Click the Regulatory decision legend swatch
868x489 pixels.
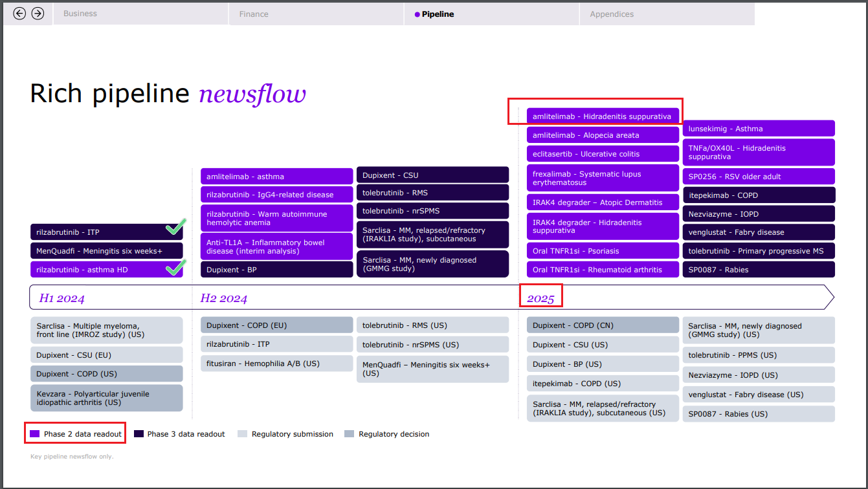[x=350, y=434]
